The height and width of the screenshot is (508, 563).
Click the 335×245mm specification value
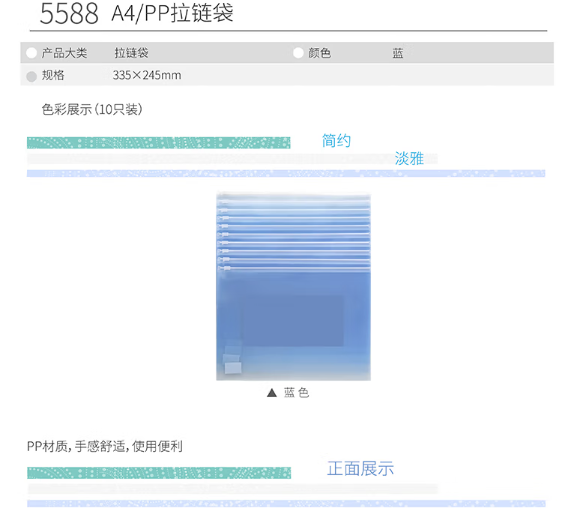147,75
